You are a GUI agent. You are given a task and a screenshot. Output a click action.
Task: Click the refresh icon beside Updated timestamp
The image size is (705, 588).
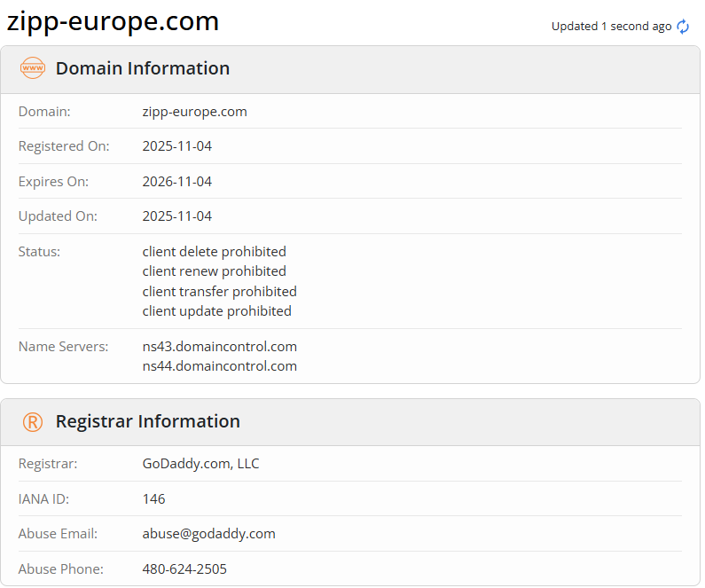point(683,27)
